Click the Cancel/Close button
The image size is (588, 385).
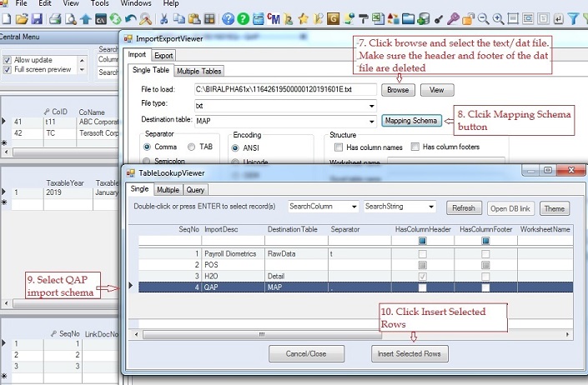point(306,354)
